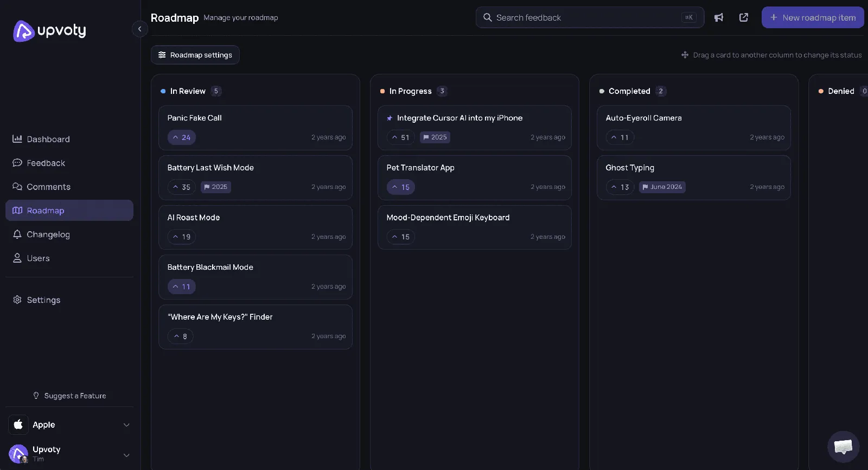
Task: Click the Apple logo icon in the sidebar
Action: click(18, 424)
